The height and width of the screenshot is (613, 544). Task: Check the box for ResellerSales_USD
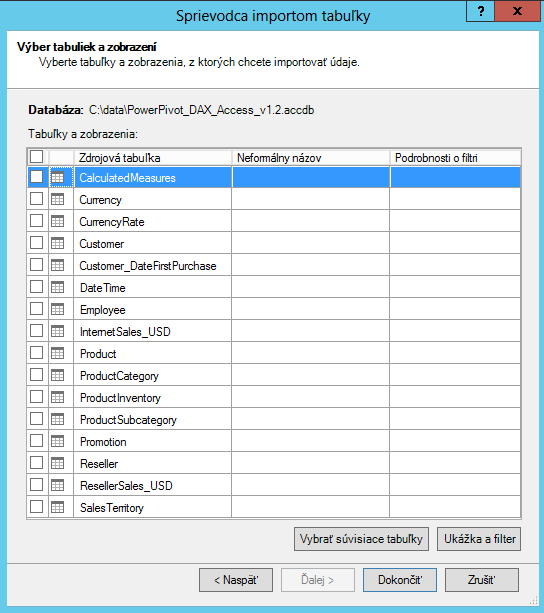tap(36, 485)
